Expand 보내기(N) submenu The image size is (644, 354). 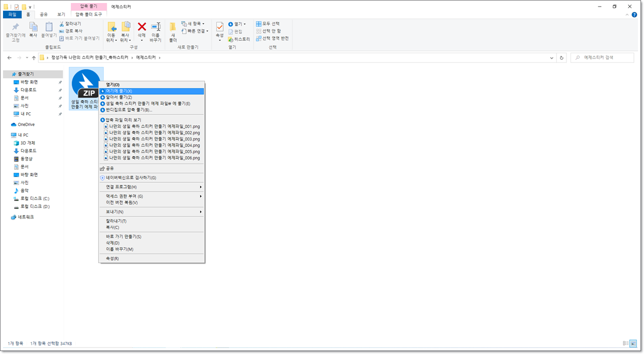point(151,211)
